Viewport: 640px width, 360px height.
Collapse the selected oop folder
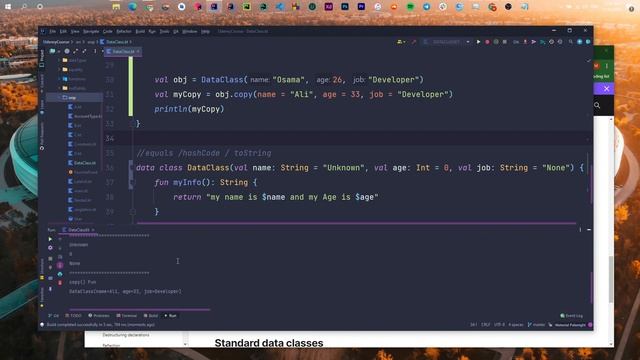pos(60,98)
